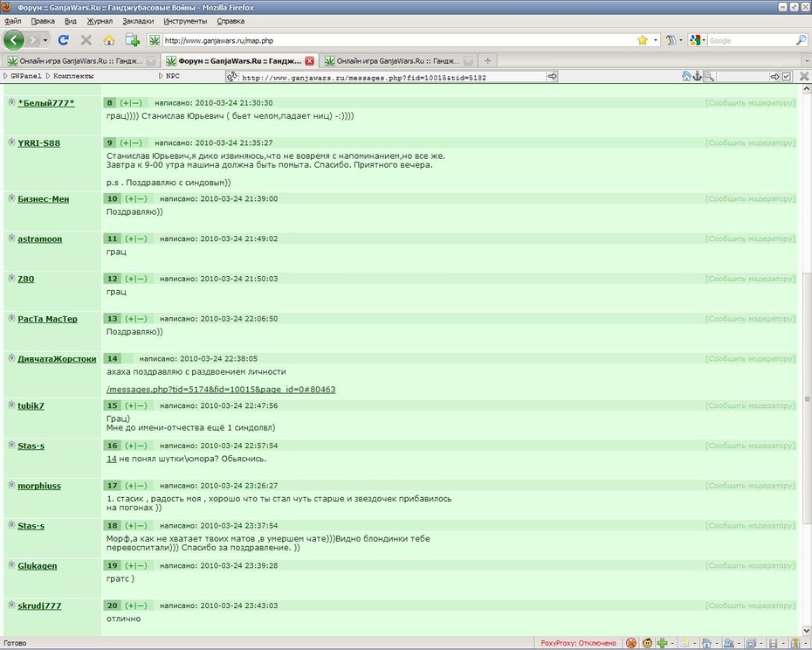Go to the Firefox Home page icon
This screenshot has width=812, height=650.
click(x=109, y=40)
